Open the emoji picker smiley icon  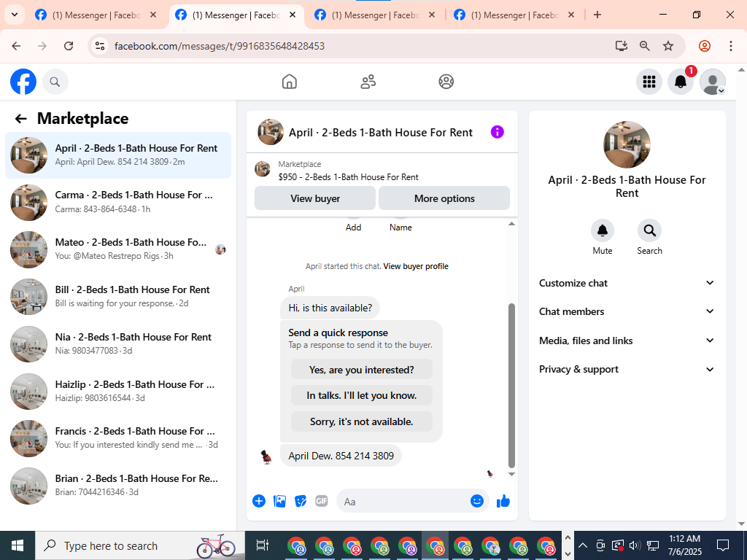(x=477, y=501)
